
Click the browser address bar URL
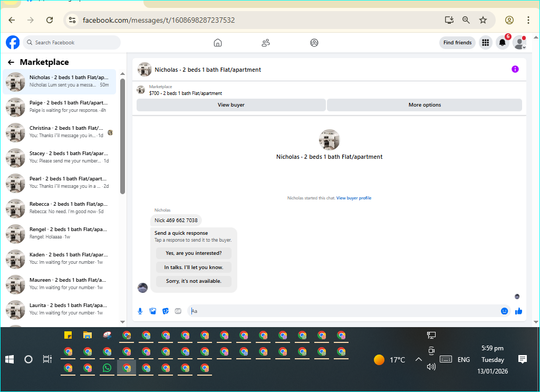pyautogui.click(x=159, y=20)
